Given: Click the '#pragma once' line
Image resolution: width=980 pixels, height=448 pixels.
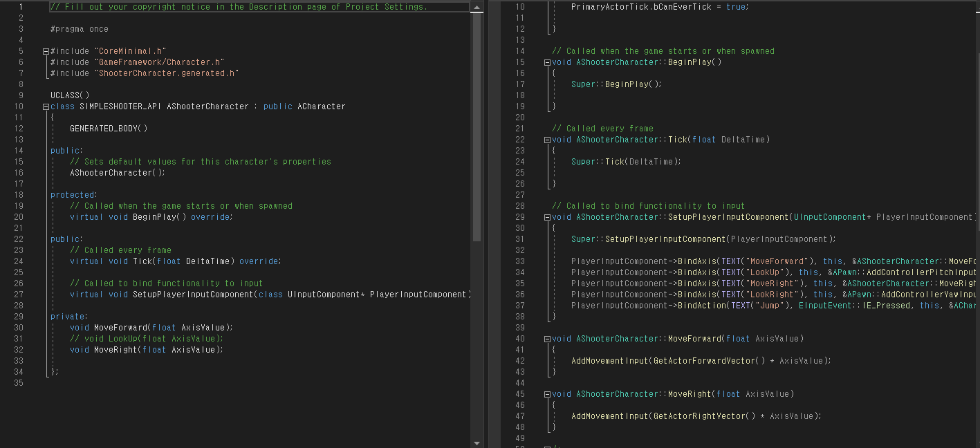Looking at the screenshot, I should tap(80, 29).
